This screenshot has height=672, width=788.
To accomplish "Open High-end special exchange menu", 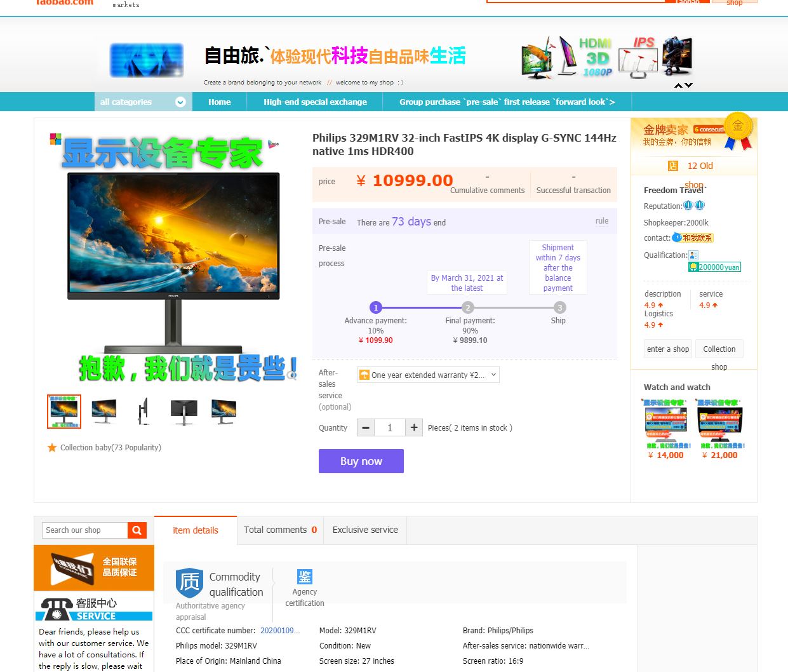I will click(315, 102).
